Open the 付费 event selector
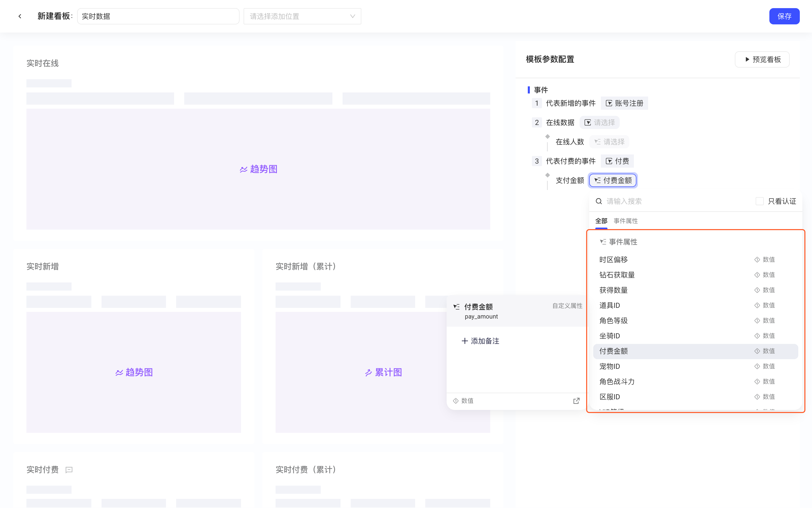Image resolution: width=812 pixels, height=508 pixels. coord(617,161)
